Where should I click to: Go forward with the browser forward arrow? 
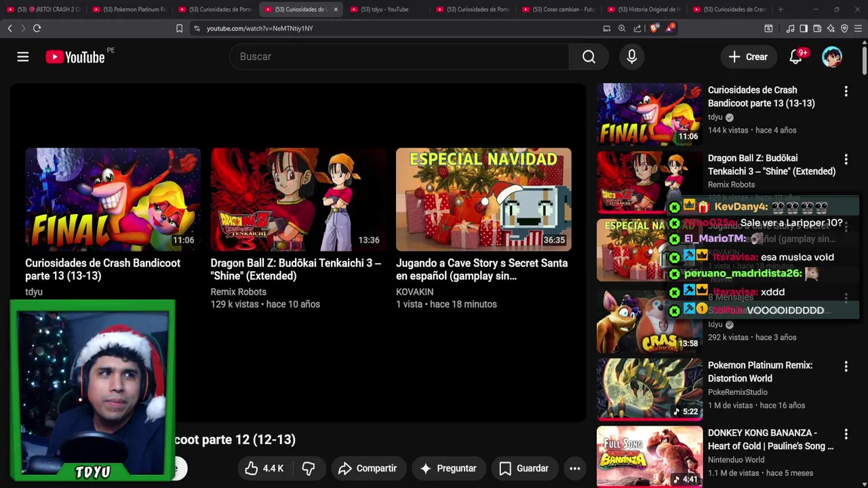pyautogui.click(x=22, y=28)
